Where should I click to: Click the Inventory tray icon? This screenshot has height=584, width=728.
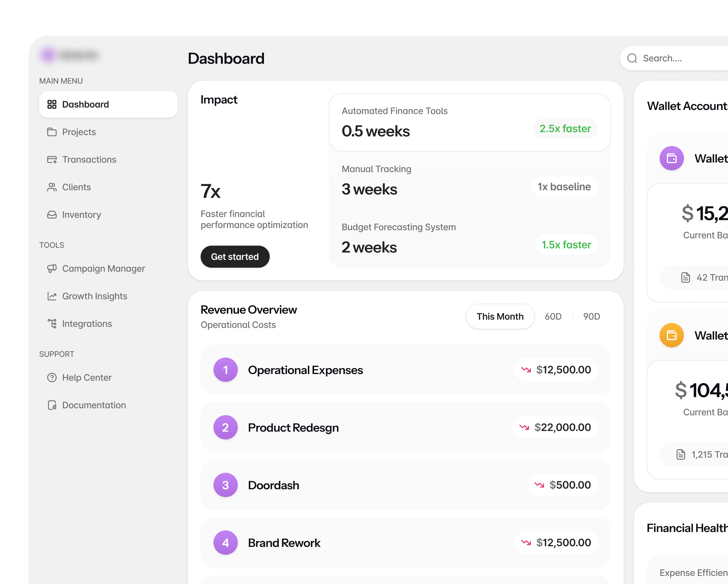coord(52,215)
